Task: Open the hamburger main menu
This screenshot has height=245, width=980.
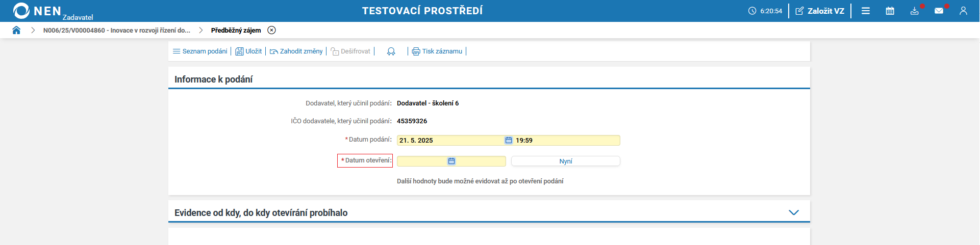Action: click(866, 11)
